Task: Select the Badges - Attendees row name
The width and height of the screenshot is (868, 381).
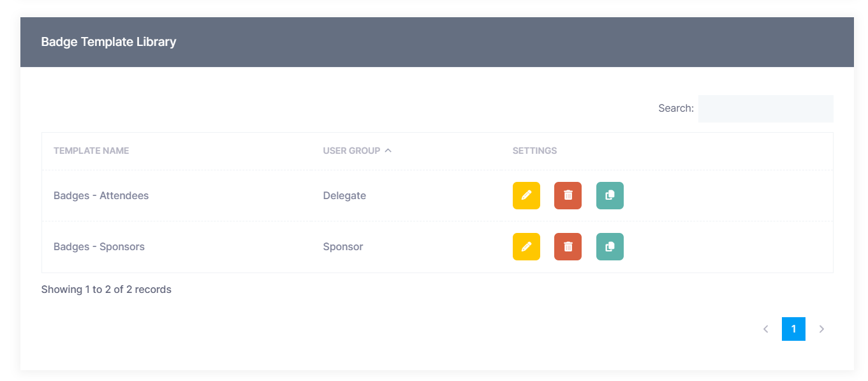Action: tap(101, 196)
